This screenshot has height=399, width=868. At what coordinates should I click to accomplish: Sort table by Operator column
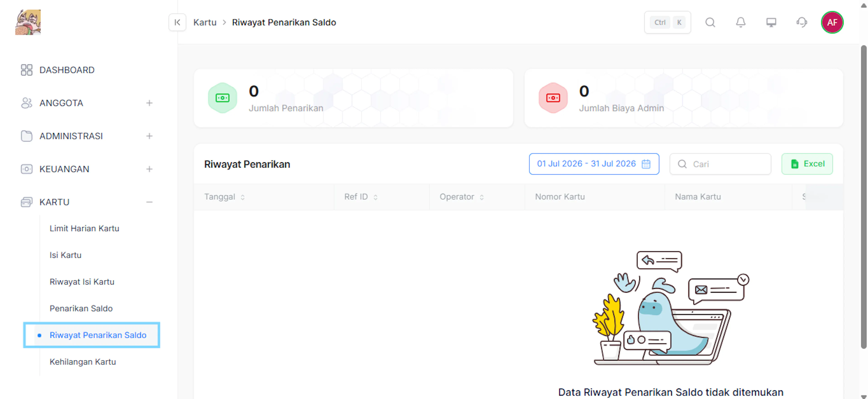(x=481, y=197)
